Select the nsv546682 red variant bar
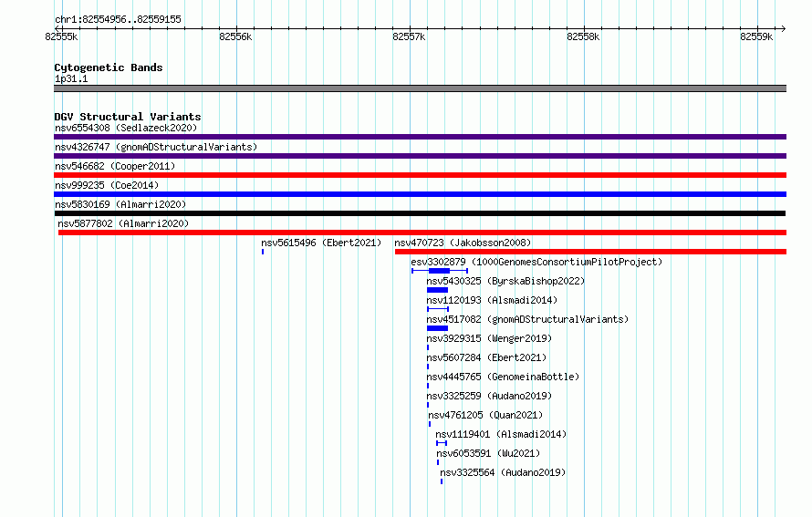This screenshot has width=812, height=517. click(x=420, y=175)
